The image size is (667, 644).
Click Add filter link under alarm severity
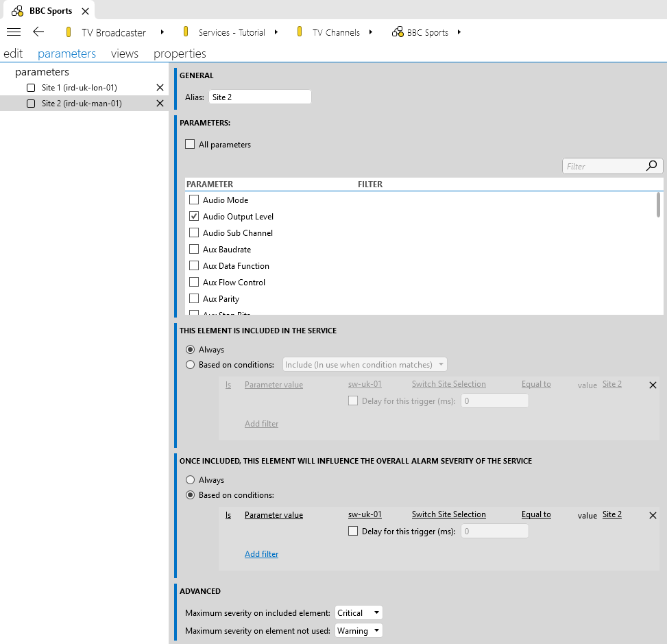(x=261, y=553)
